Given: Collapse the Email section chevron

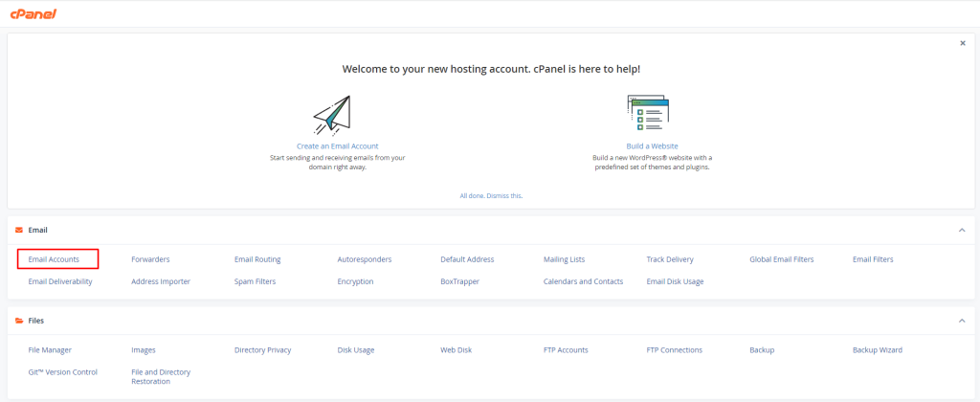Looking at the screenshot, I should point(962,230).
